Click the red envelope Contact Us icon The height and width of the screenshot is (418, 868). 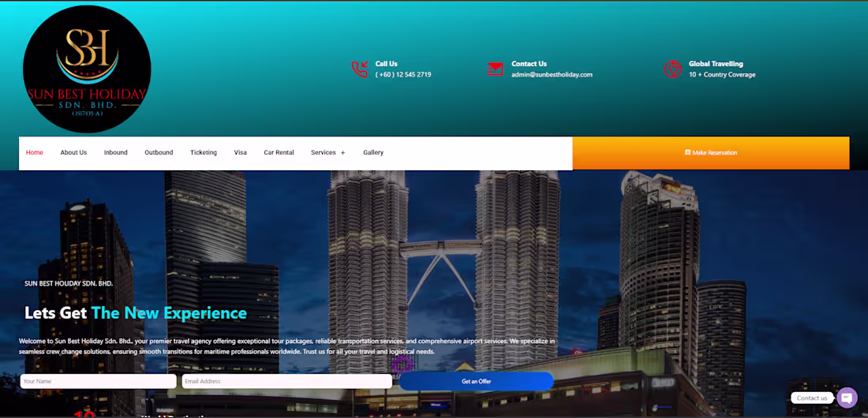(x=495, y=69)
